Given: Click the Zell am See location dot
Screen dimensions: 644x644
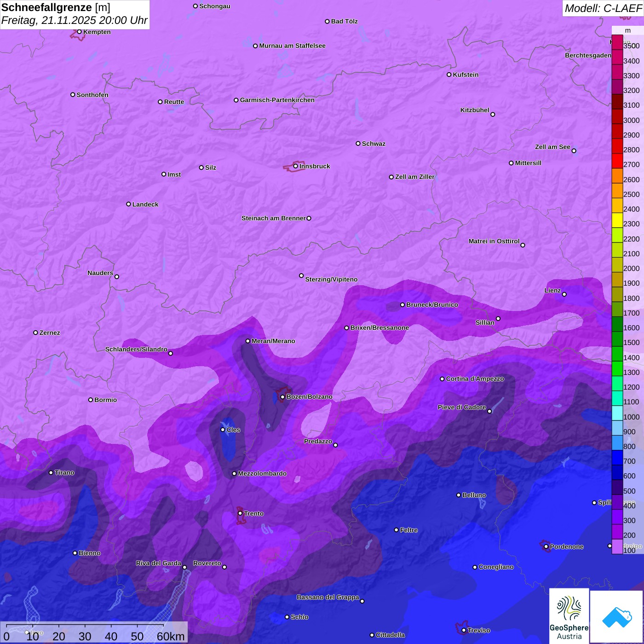Looking at the screenshot, I should 574,150.
